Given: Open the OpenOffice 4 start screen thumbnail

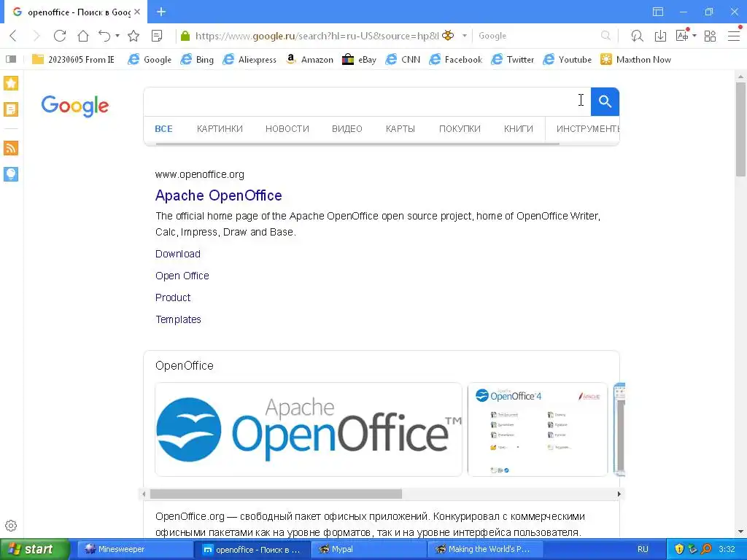Looking at the screenshot, I should [x=538, y=429].
